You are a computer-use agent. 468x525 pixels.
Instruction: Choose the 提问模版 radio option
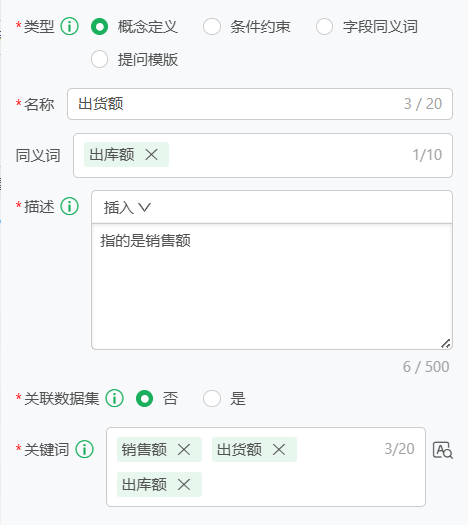(99, 59)
